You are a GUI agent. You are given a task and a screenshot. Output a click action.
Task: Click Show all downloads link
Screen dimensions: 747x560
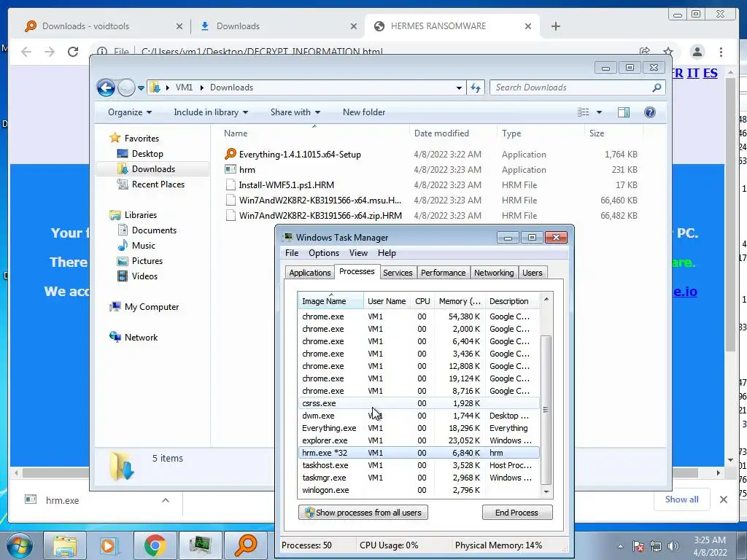tap(682, 499)
